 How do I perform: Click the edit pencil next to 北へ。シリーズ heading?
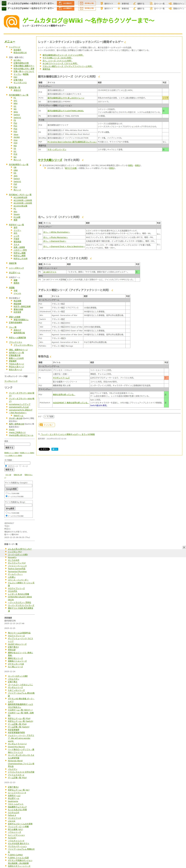click(83, 217)
